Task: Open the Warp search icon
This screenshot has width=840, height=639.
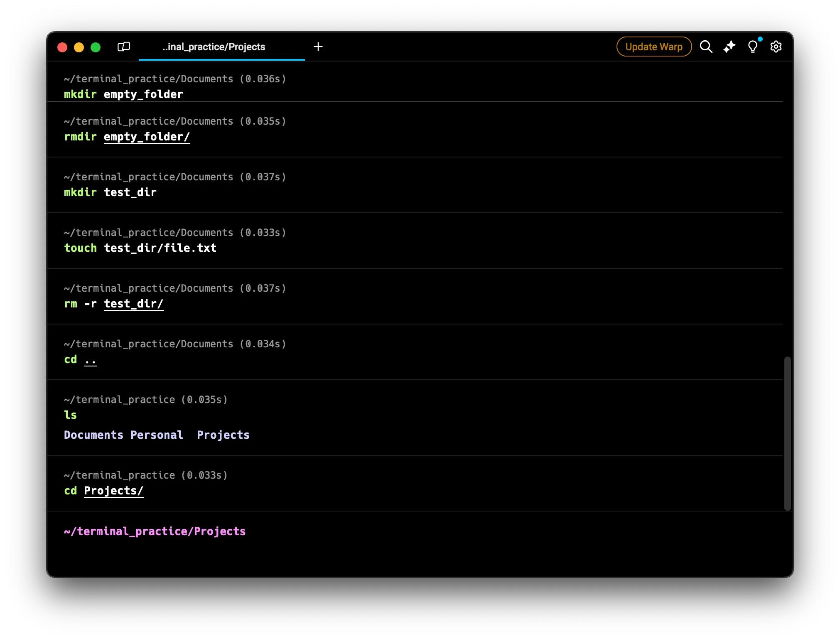Action: 706,47
